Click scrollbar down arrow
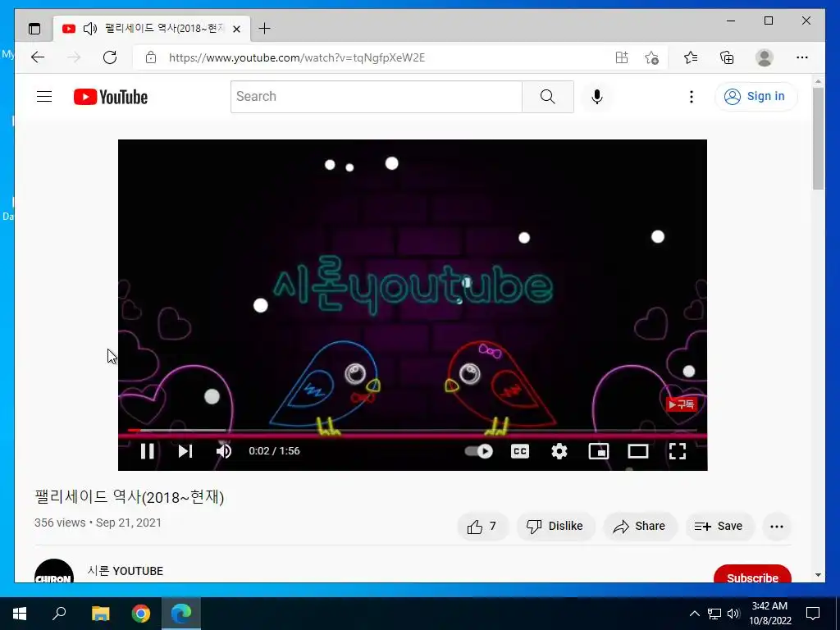 click(x=818, y=575)
